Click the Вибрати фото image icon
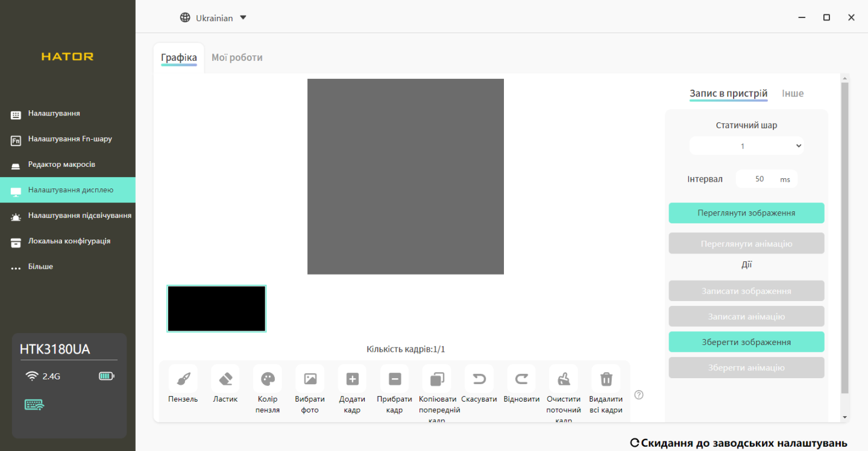 [310, 379]
